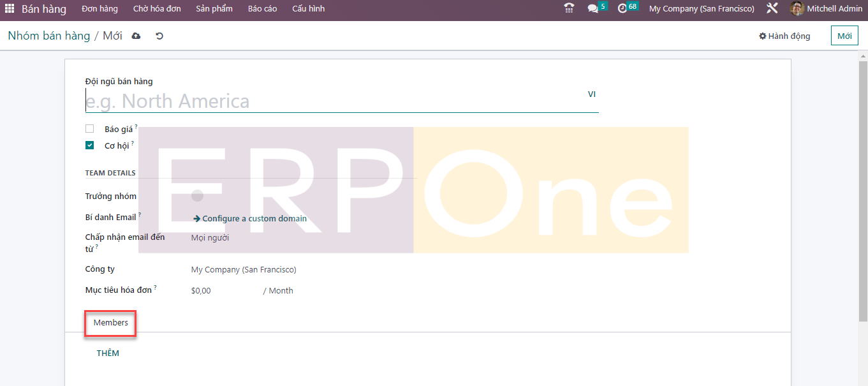
Task: Click the THÊM button under Members
Action: 108,353
